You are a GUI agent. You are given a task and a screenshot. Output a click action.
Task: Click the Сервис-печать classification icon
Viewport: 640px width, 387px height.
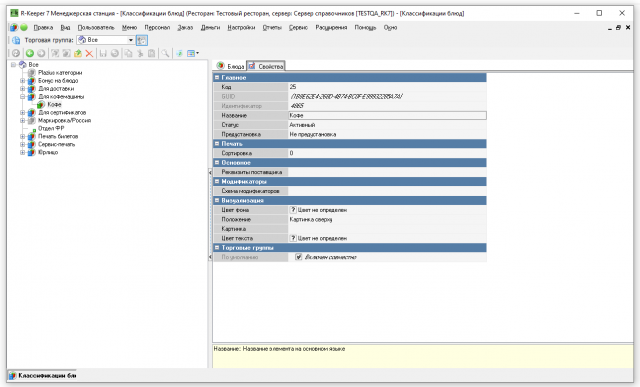(31, 145)
